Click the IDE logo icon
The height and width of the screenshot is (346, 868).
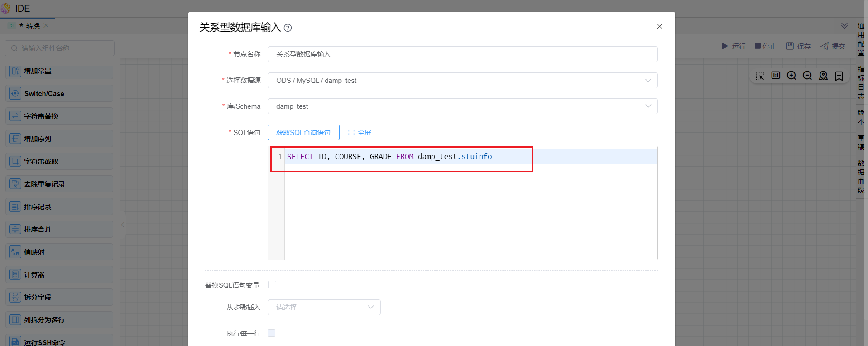[6, 8]
